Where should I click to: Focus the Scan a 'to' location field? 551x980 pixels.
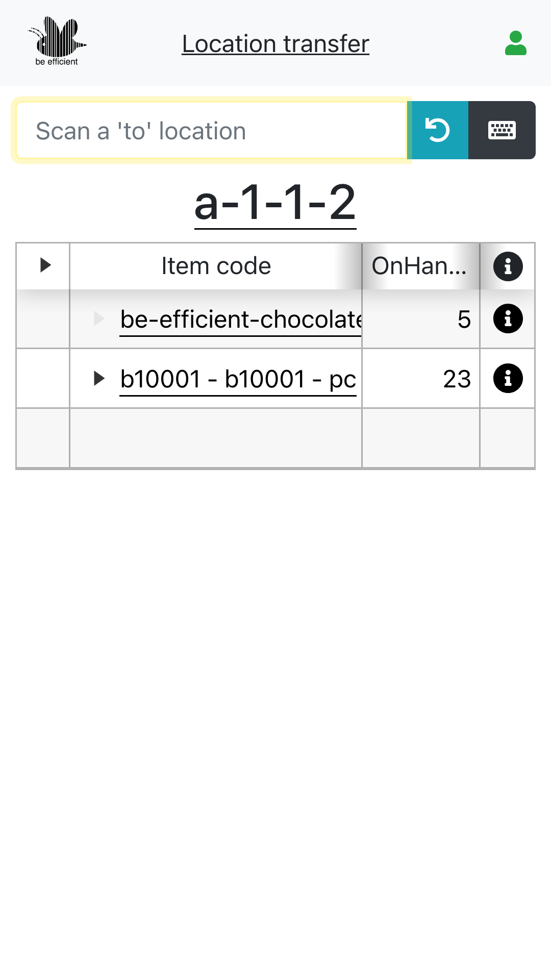211,131
